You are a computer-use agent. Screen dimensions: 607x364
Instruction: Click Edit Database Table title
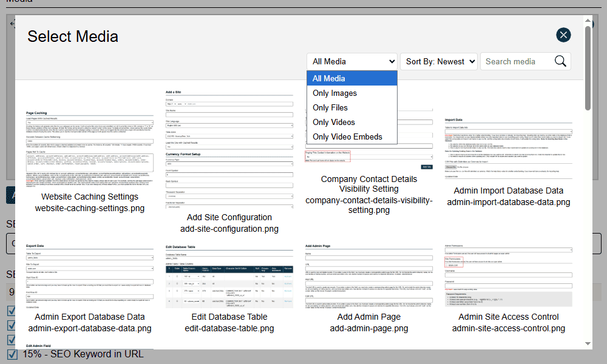click(x=229, y=317)
